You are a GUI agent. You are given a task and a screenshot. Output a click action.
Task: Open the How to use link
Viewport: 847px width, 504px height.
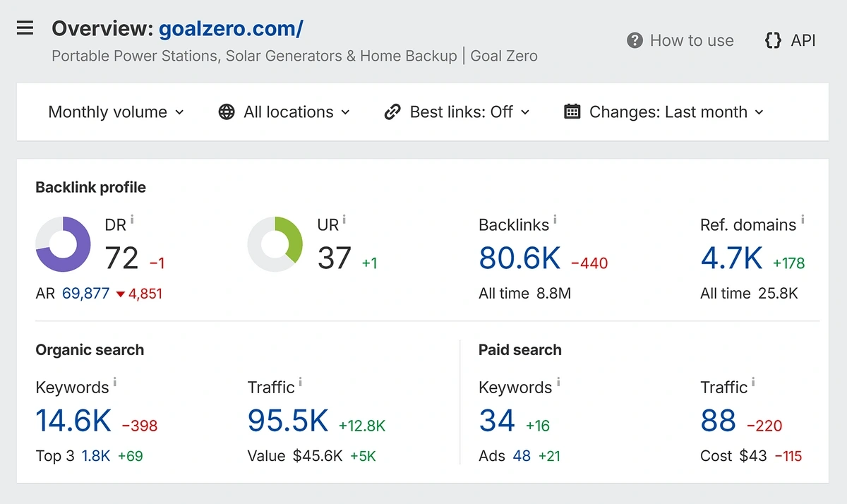coord(680,40)
